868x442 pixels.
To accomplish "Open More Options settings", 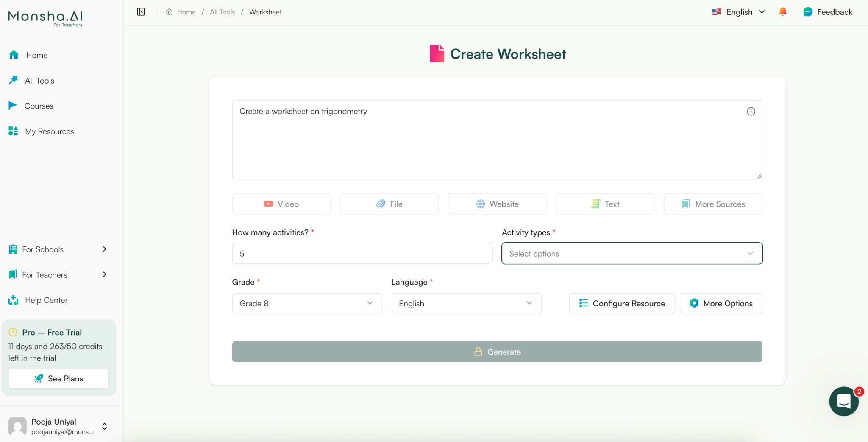I will click(721, 303).
